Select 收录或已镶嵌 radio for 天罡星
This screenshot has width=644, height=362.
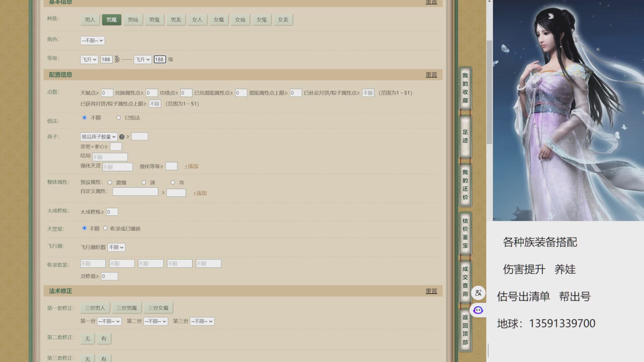coord(105,228)
